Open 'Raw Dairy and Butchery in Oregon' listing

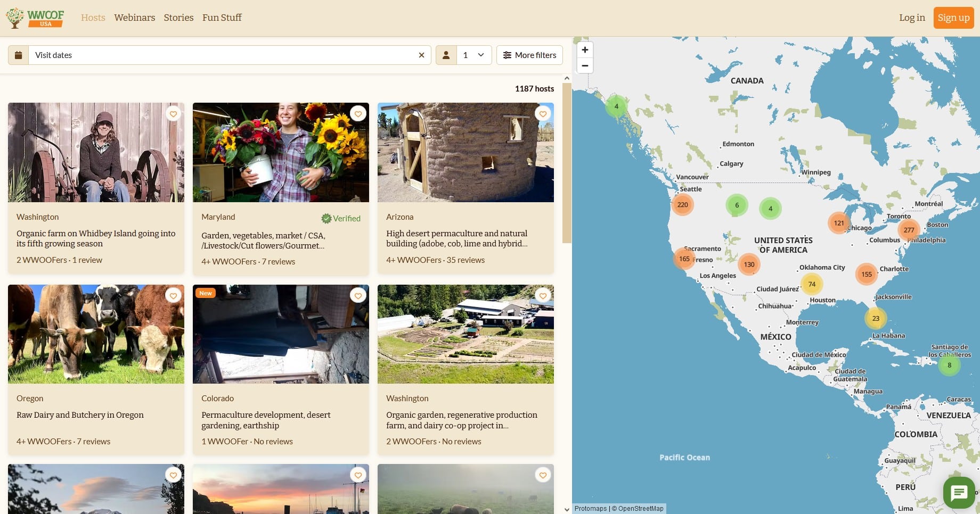tap(80, 415)
